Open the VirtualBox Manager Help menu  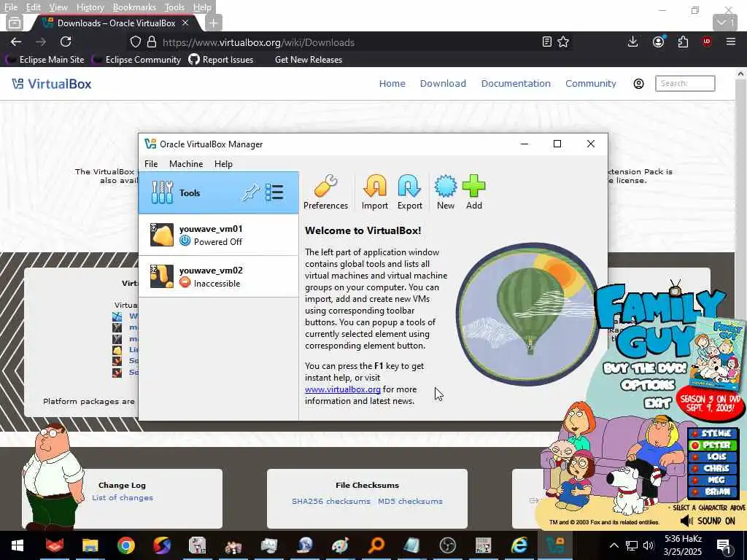click(x=223, y=164)
